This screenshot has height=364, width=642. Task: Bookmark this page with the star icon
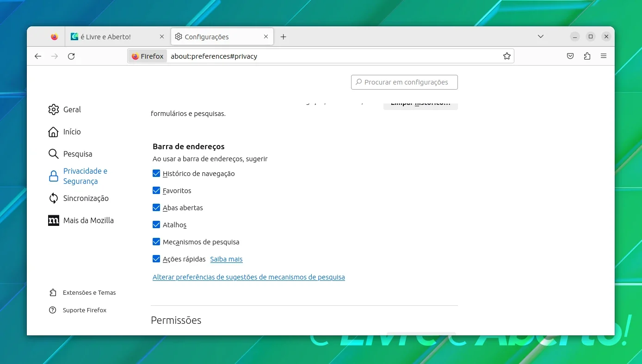tap(507, 56)
